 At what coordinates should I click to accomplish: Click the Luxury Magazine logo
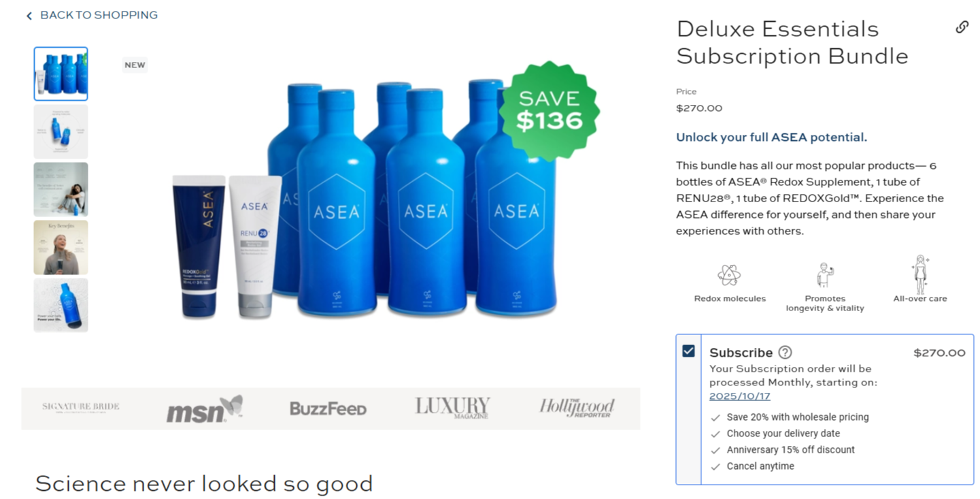point(452,408)
